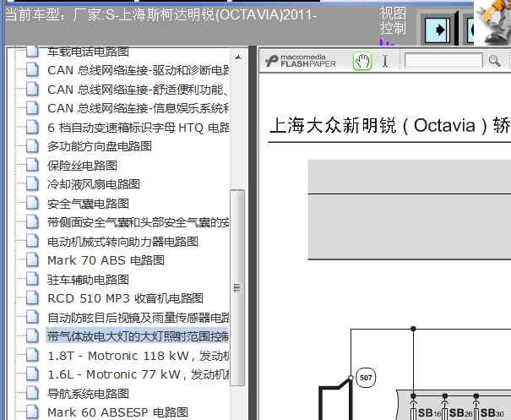Click the tree list vertical scrollbar thumb
This screenshot has width=511, height=420.
[237, 288]
